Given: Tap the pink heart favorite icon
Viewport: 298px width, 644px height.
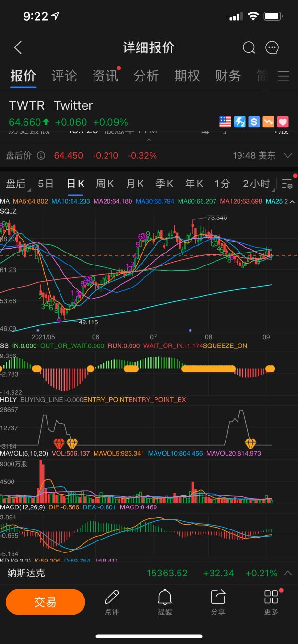Looking at the screenshot, I should click(283, 122).
